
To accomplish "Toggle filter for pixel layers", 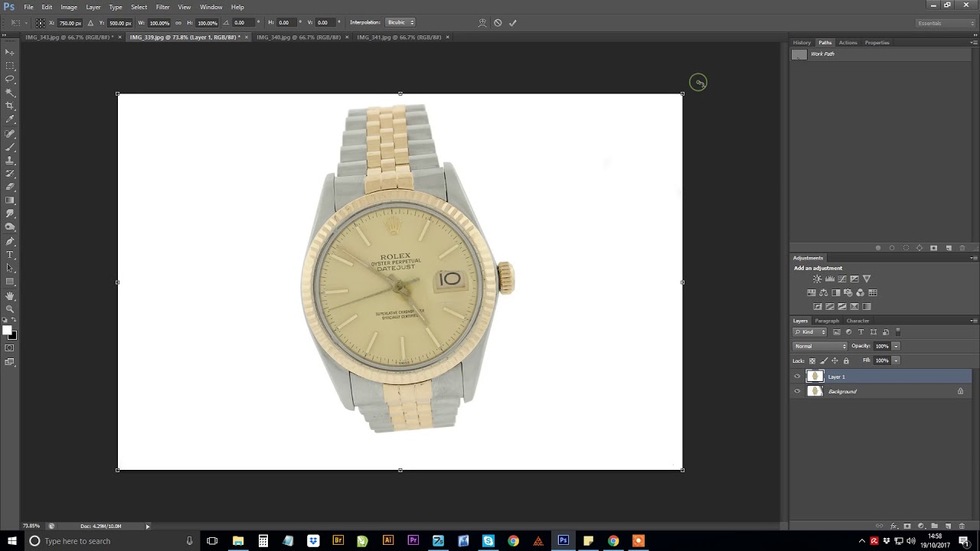I will click(x=837, y=332).
